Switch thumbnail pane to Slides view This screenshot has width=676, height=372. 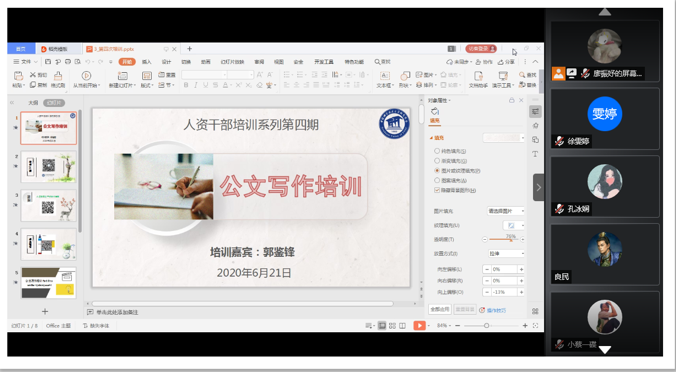point(54,103)
